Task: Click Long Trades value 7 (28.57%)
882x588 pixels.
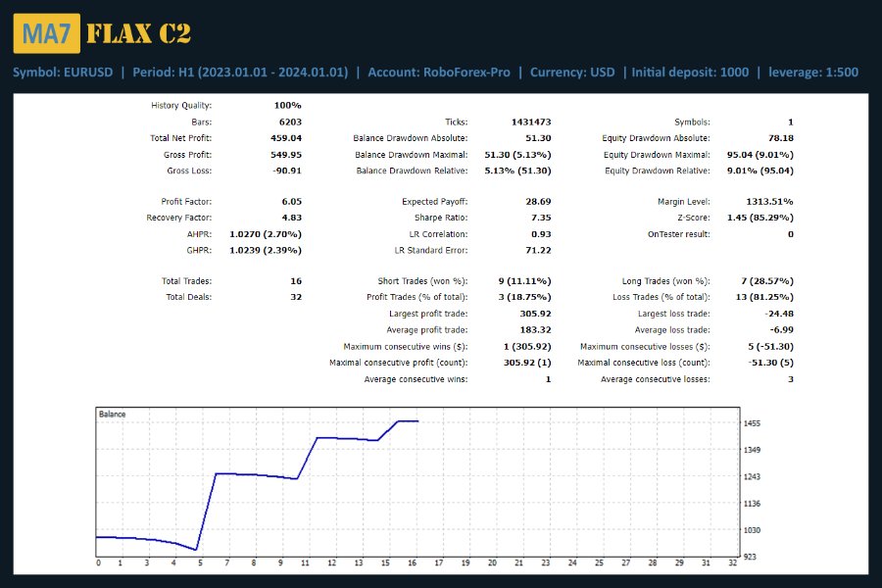Action: pyautogui.click(x=767, y=281)
